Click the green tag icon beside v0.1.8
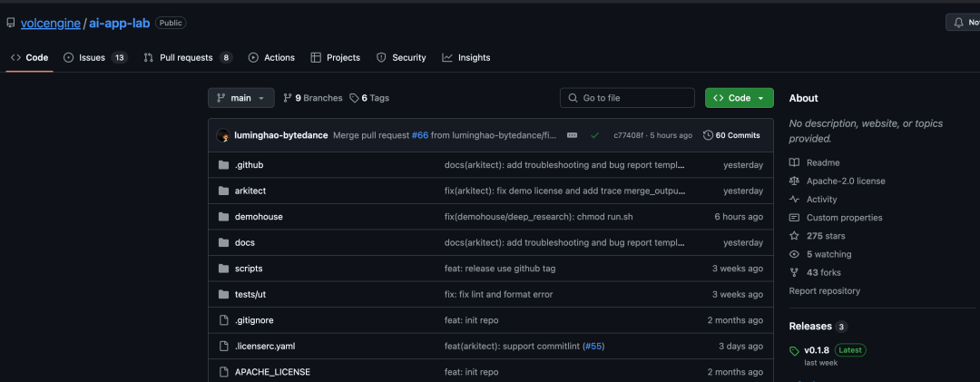Viewport: 980px width, 382px height. [x=794, y=351]
